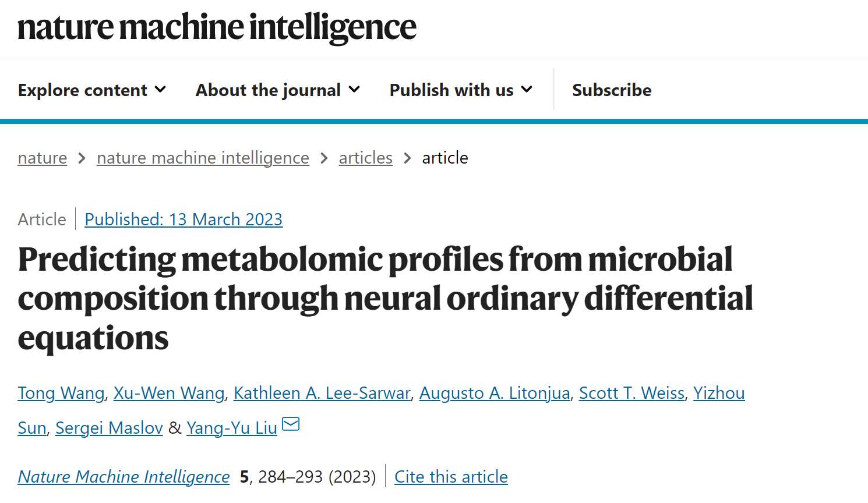Open the Subscribe page
This screenshot has width=868, height=503.
coord(611,90)
